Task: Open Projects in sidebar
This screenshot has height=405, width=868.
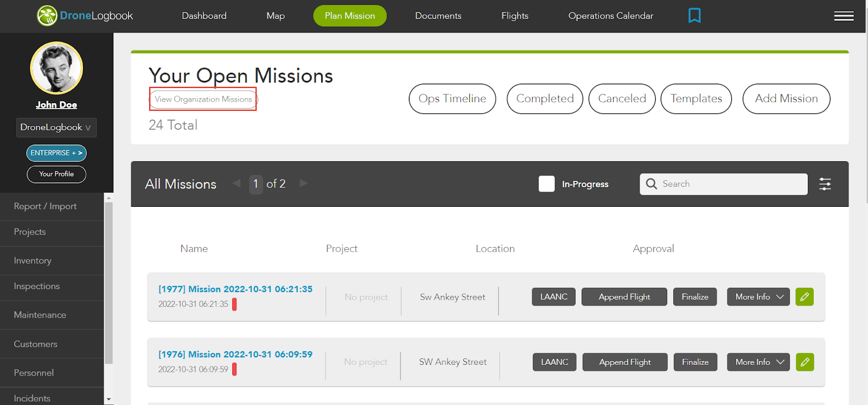Action: click(52, 232)
